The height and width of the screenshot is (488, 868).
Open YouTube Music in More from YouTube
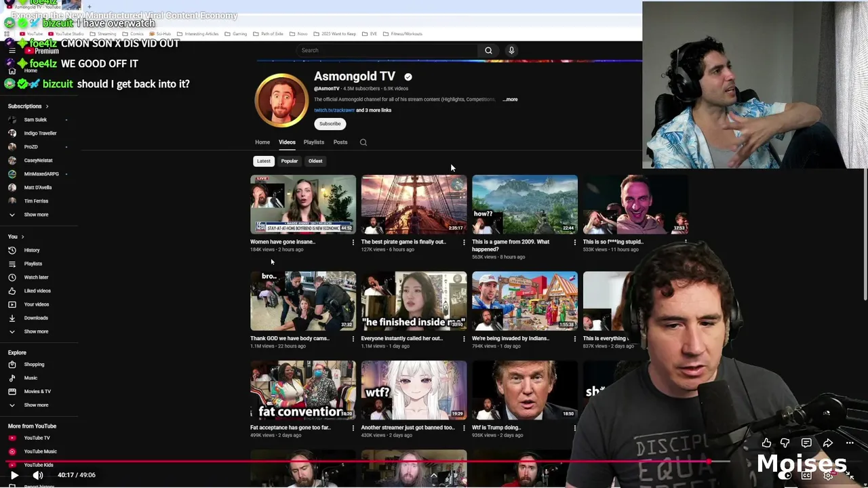coord(40,451)
